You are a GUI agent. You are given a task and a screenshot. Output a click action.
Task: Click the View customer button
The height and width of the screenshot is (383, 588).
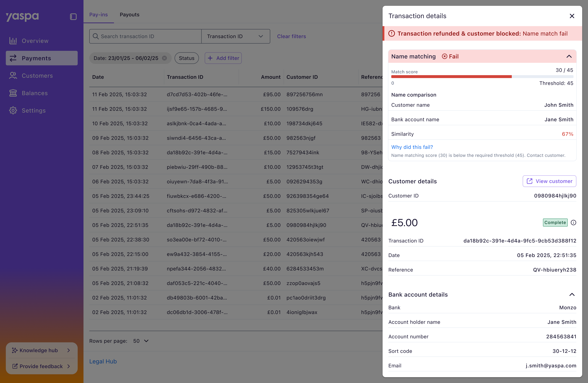pos(549,181)
